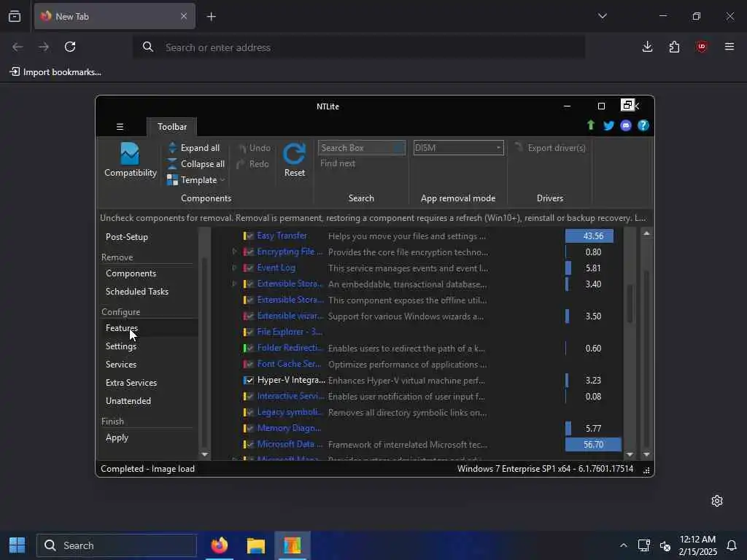747x560 pixels.
Task: Click Import bookmarks link
Action: click(55, 72)
